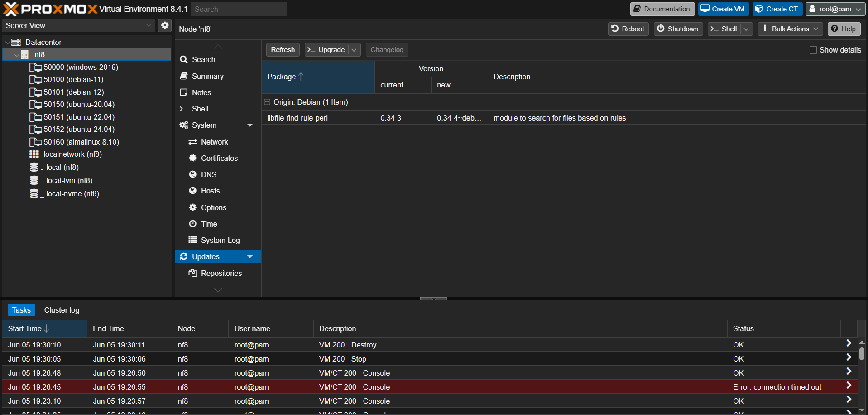Viewport: 868px width, 415px height.
Task: Click the Repositories files icon
Action: click(x=193, y=273)
